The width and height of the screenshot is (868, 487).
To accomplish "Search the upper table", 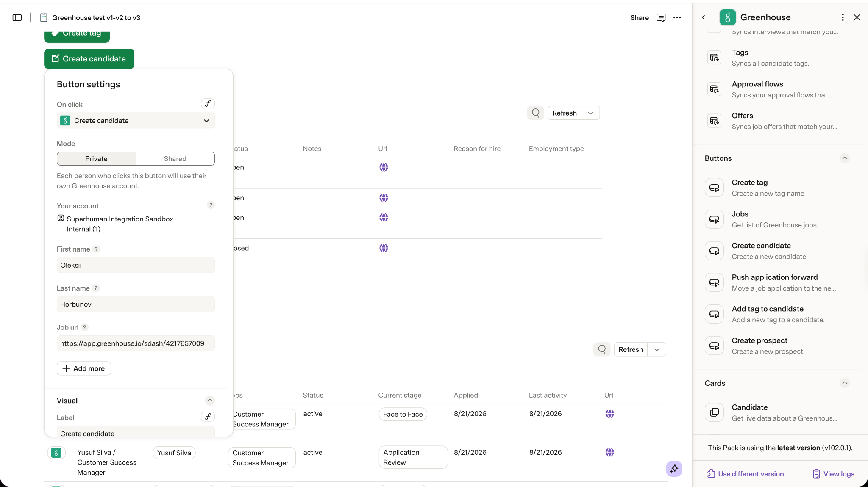I will pyautogui.click(x=536, y=113).
